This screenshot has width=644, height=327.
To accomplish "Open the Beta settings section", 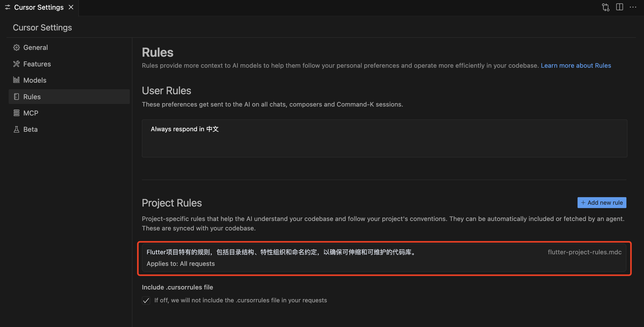I will click(x=30, y=129).
